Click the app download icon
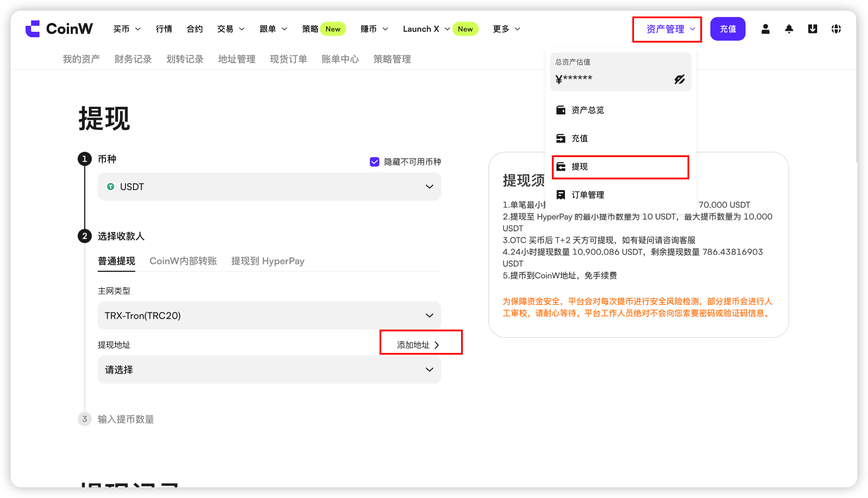 (x=812, y=29)
